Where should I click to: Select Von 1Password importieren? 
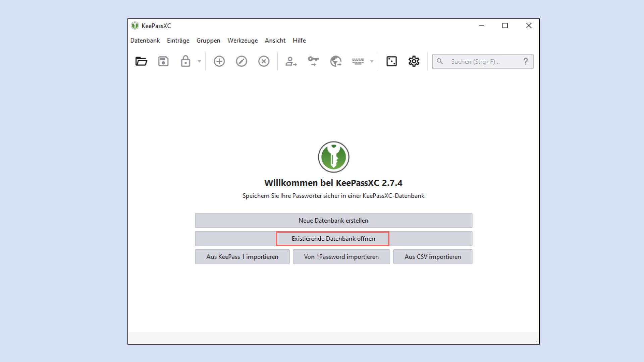pyautogui.click(x=341, y=257)
